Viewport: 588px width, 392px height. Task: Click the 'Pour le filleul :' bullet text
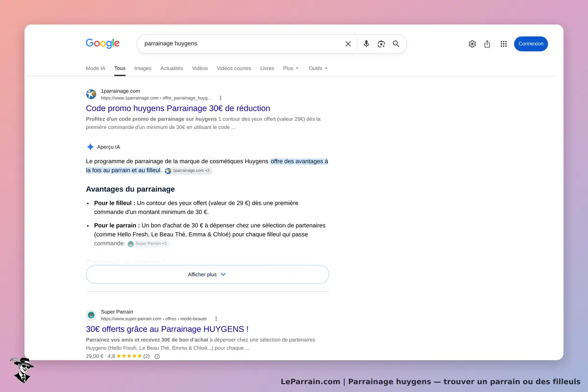coord(115,203)
